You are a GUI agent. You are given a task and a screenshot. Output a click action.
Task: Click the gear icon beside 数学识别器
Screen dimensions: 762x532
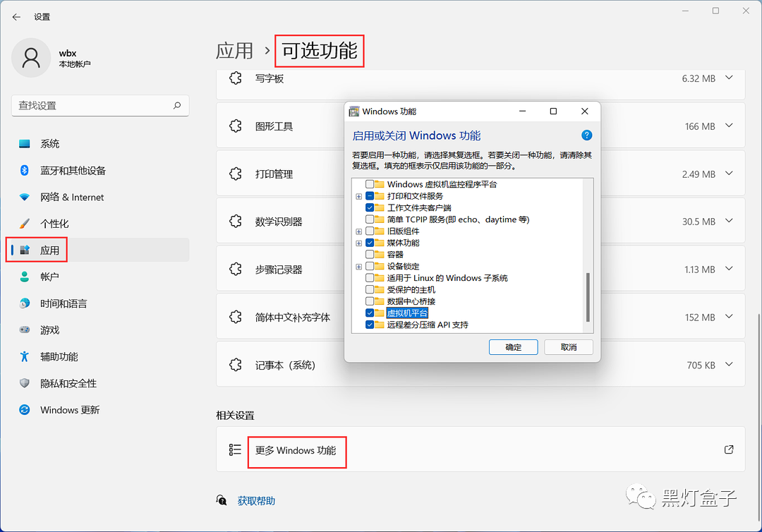(236, 222)
